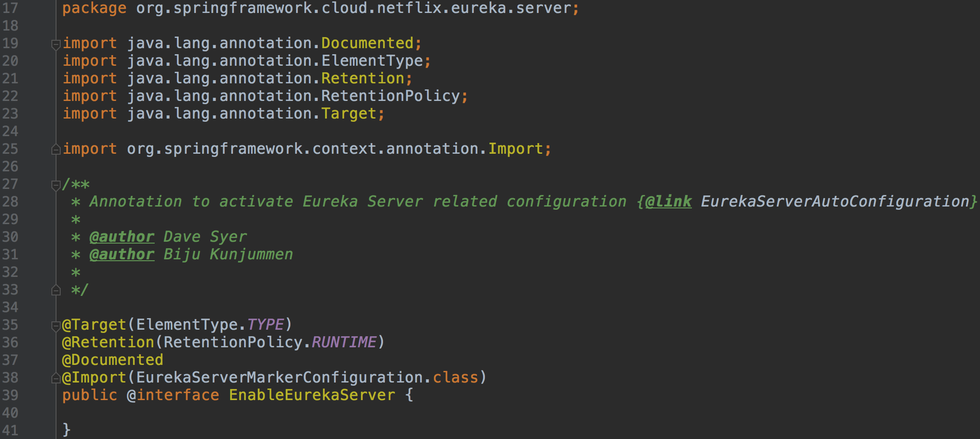Collapse the Javadoc comment at line 27
This screenshot has height=439, width=980.
click(56, 185)
